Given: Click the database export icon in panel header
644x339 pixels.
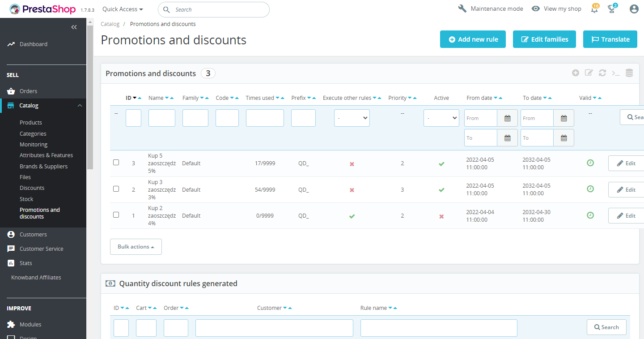Looking at the screenshot, I should point(629,73).
